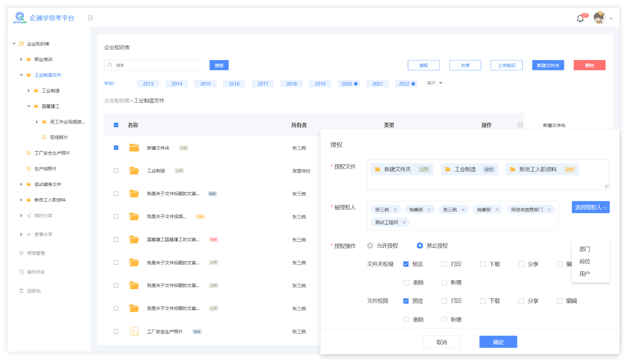The image size is (627, 364).
Task: Remove the 网络与信息部门 grantee tag
Action: (549, 210)
